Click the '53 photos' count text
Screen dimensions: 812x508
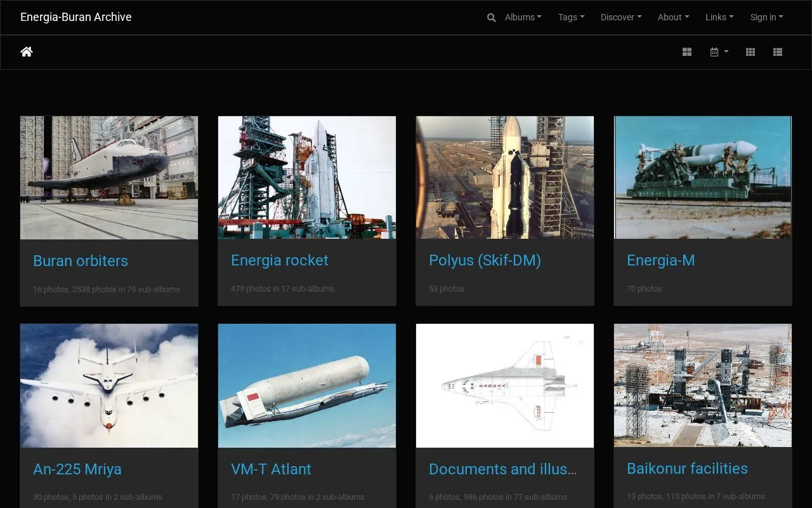click(x=446, y=289)
